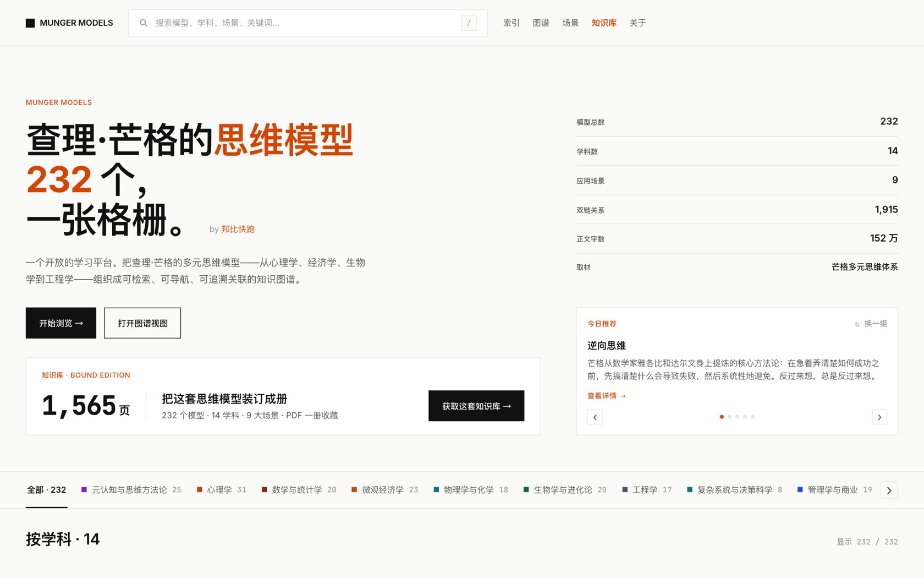Click the 换一组 button
Screen dimensions: 924x578
click(871, 324)
